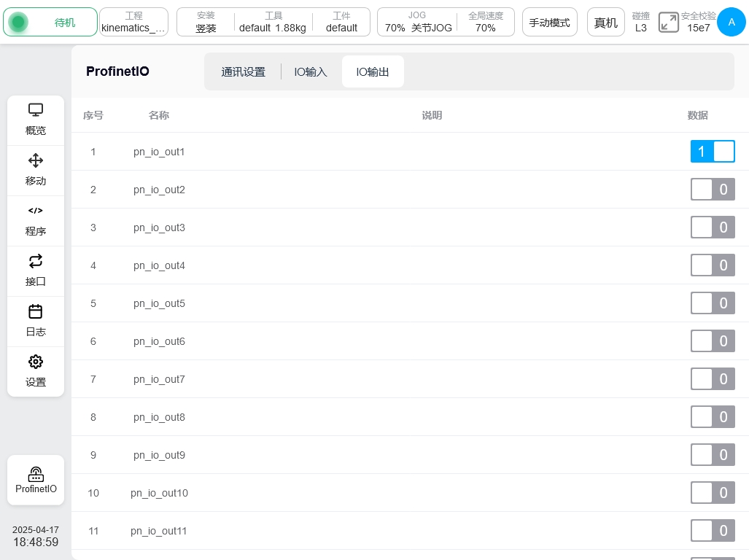Switch to the 通讯设置 tab

(x=243, y=72)
